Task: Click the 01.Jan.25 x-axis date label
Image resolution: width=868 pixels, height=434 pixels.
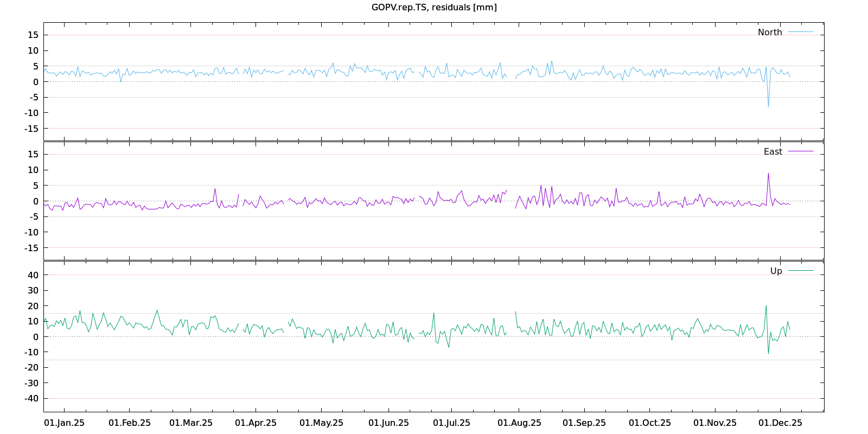Action: click(x=64, y=423)
